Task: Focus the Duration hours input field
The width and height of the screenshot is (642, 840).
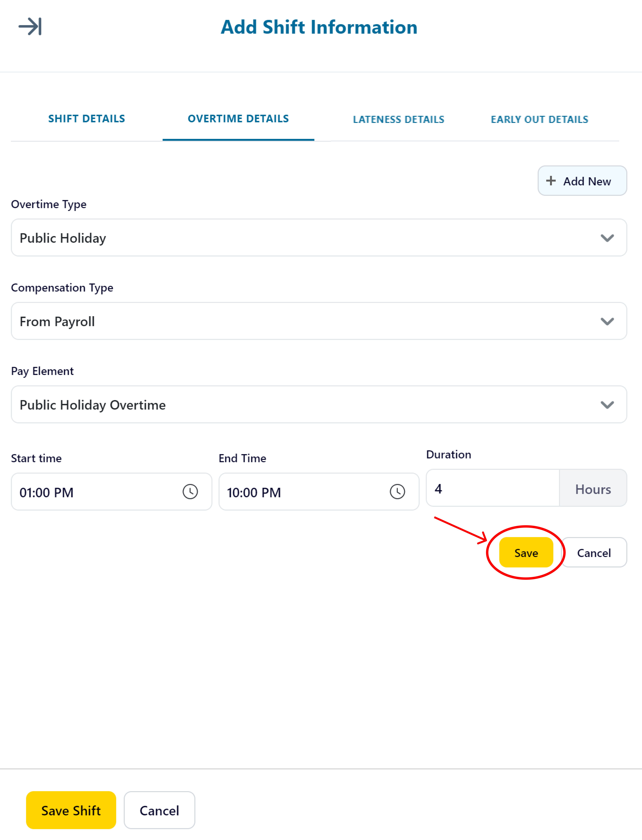Action: [x=493, y=488]
